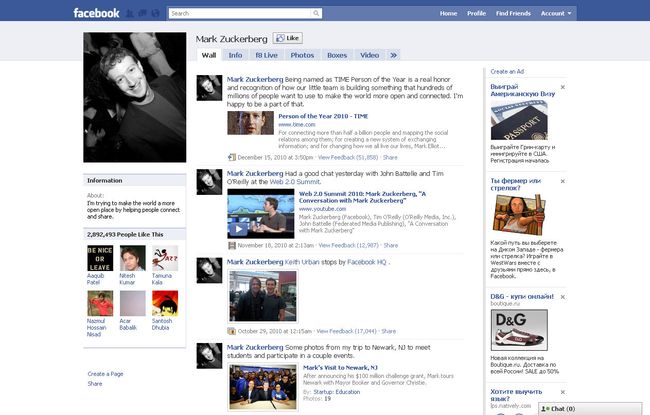Play the Web 2.0 Summit video
650x415 pixels.
pyautogui.click(x=238, y=229)
